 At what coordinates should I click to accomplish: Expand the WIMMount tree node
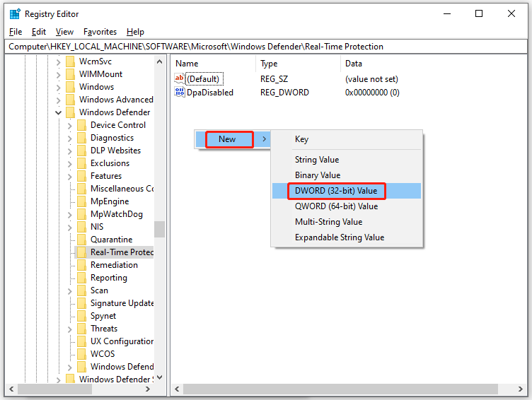tap(58, 75)
